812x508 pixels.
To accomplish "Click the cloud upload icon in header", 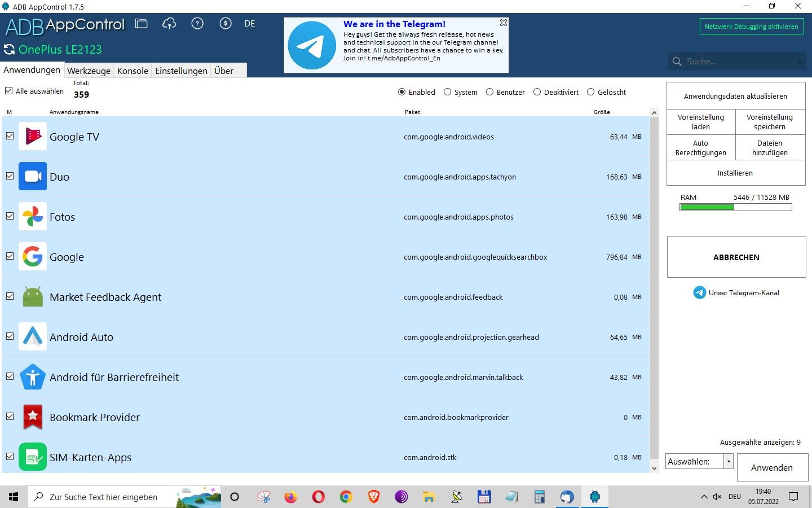I will pos(169,24).
